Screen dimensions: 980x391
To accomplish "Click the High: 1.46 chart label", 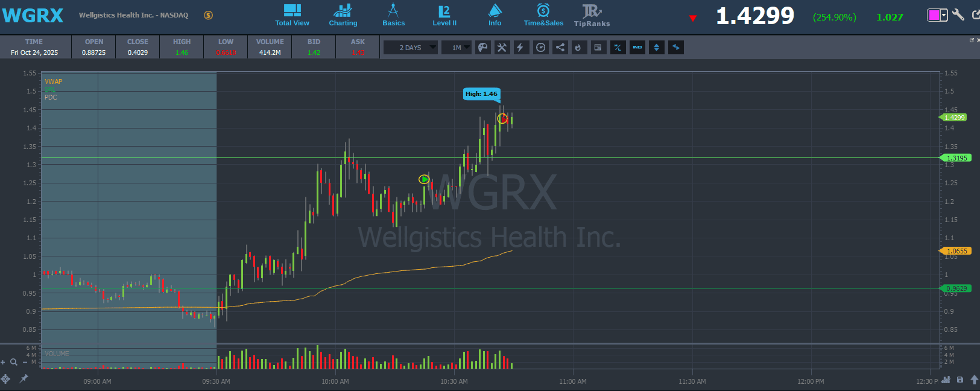I will pyautogui.click(x=481, y=94).
